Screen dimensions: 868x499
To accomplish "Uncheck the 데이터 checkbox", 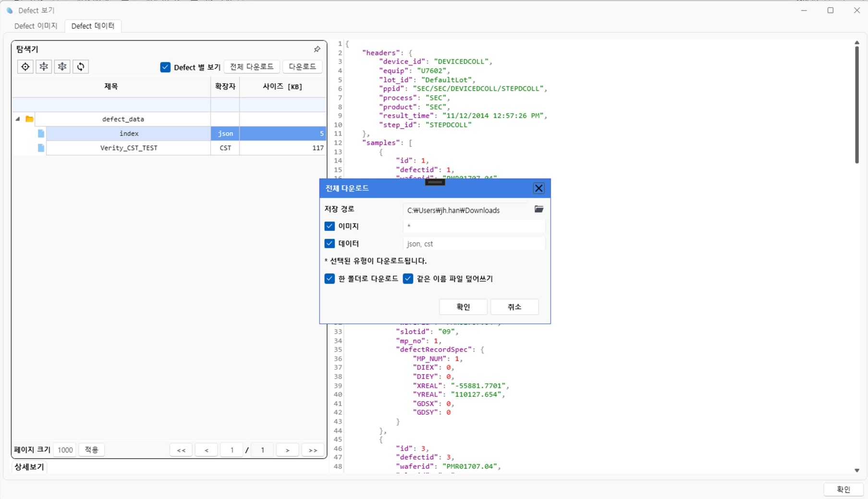I will tap(330, 243).
